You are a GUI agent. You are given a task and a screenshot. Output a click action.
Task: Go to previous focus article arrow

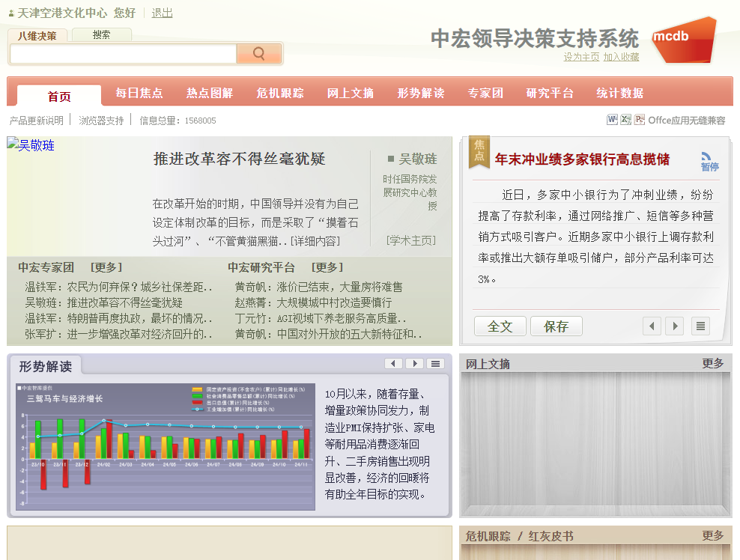coord(652,326)
